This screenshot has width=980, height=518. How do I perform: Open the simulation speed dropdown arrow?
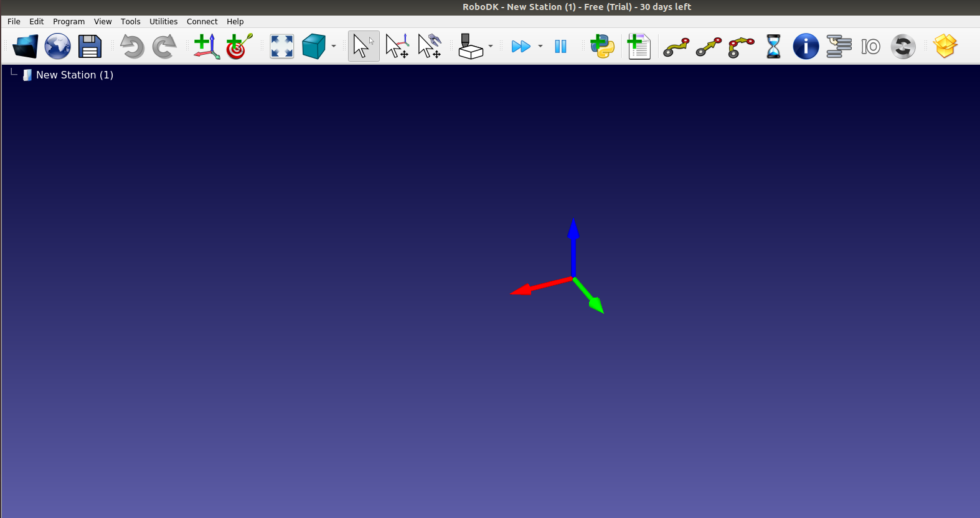pos(540,47)
